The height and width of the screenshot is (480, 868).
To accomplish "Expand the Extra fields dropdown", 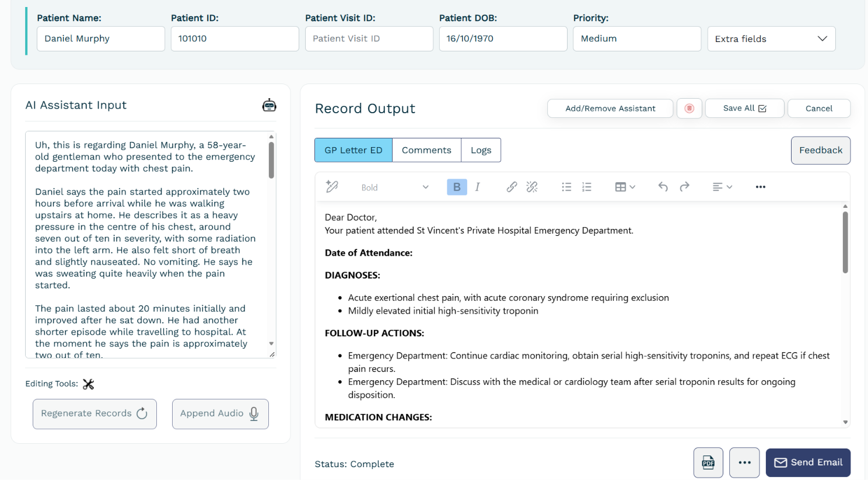I will click(x=771, y=39).
